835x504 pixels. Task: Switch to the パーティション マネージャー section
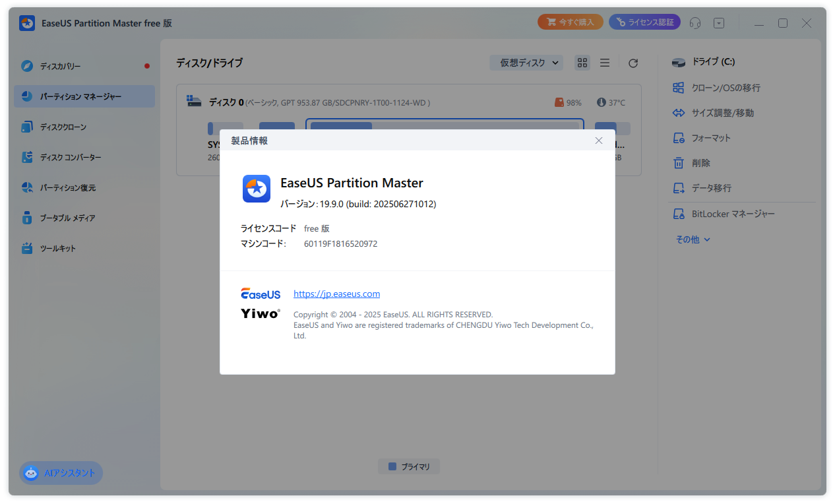point(75,96)
